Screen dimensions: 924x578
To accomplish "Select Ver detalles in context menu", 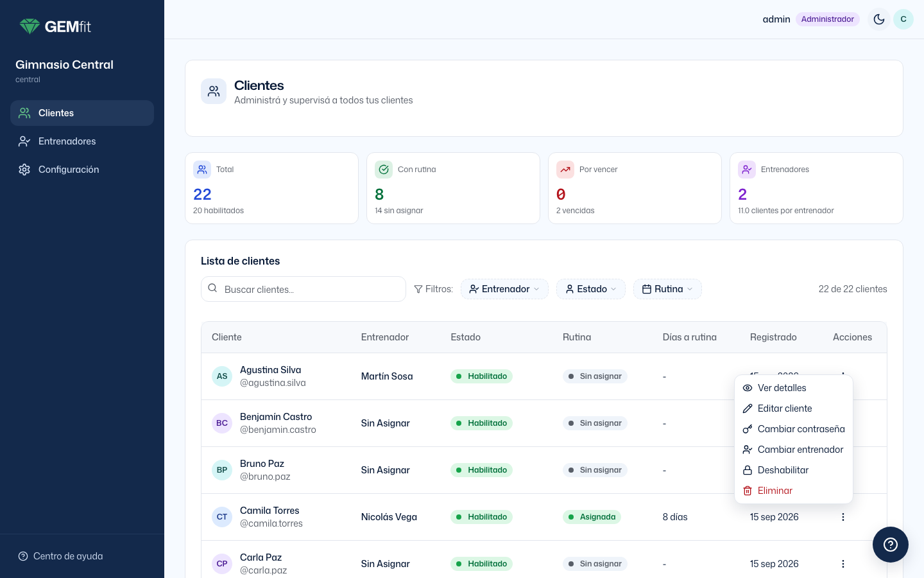I will (794, 388).
